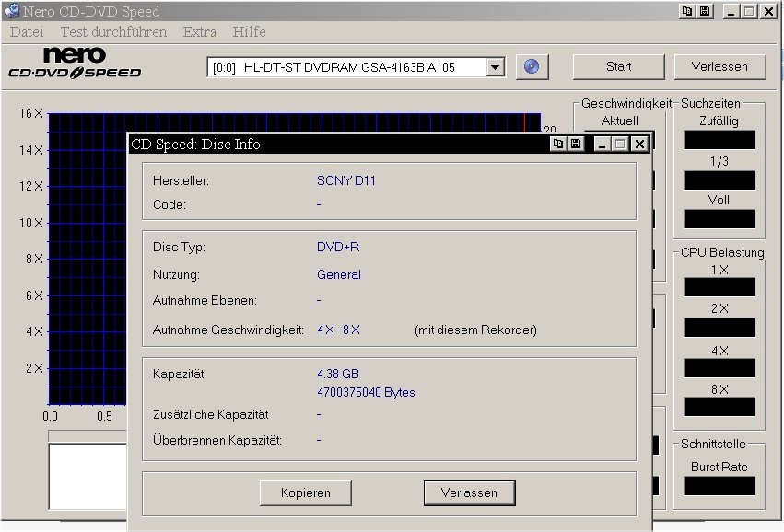
Task: Open the Extra menu
Action: [200, 32]
